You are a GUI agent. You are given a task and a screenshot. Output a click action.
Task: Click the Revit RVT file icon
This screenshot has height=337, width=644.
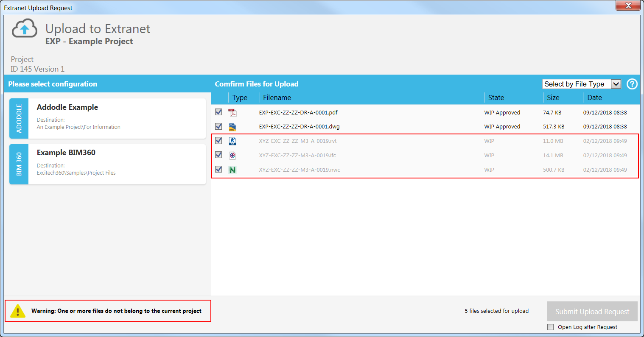(232, 141)
